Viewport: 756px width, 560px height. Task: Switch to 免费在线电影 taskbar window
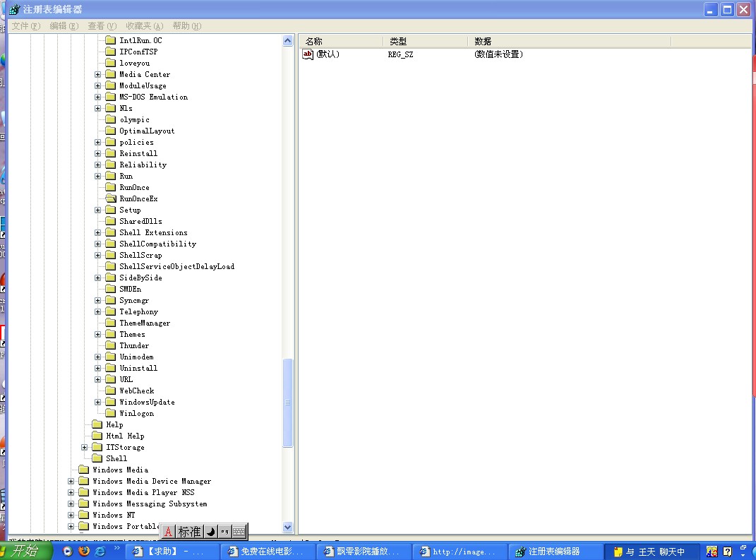pos(268,552)
